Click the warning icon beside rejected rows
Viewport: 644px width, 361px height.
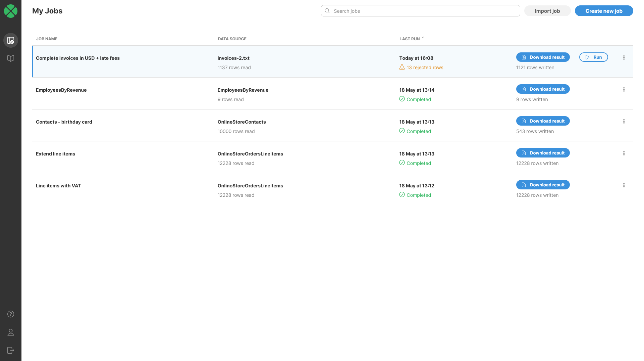click(402, 67)
